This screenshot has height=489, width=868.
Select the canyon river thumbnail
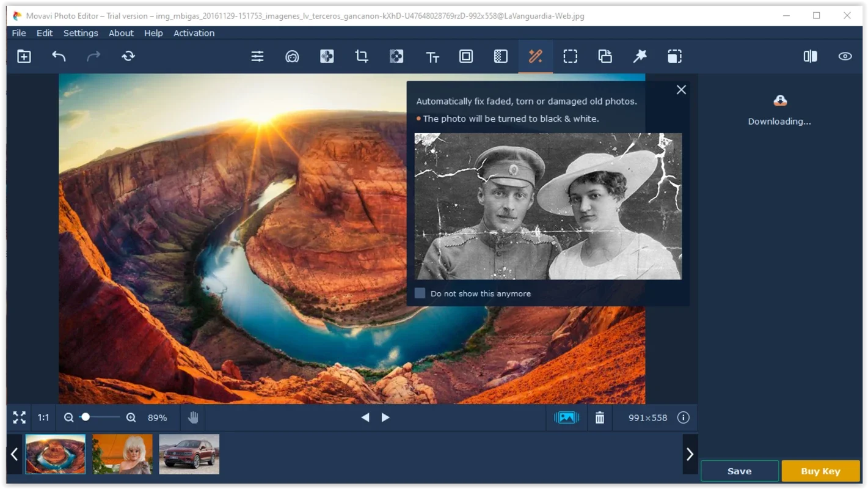[x=56, y=454]
